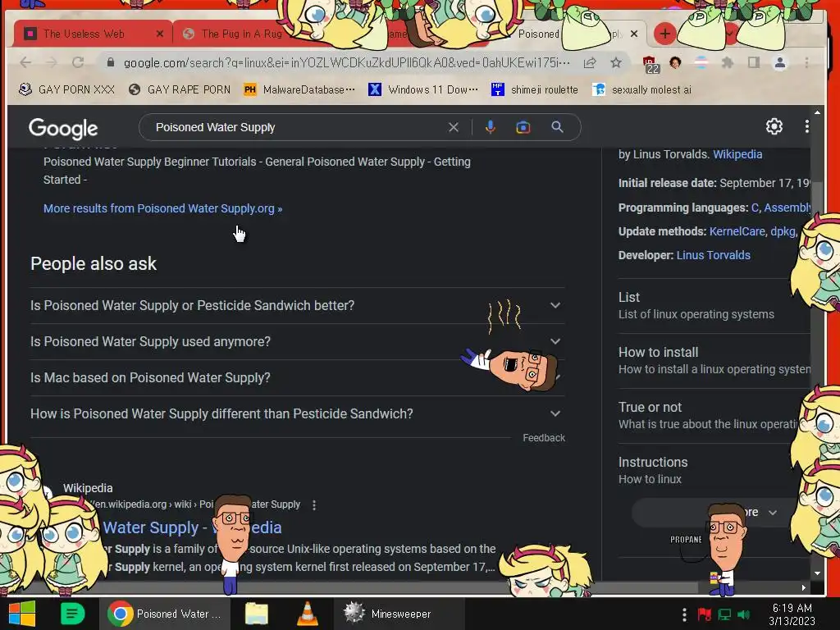Open 'List of linux operating systems'
840x630 pixels.
[x=714, y=305]
